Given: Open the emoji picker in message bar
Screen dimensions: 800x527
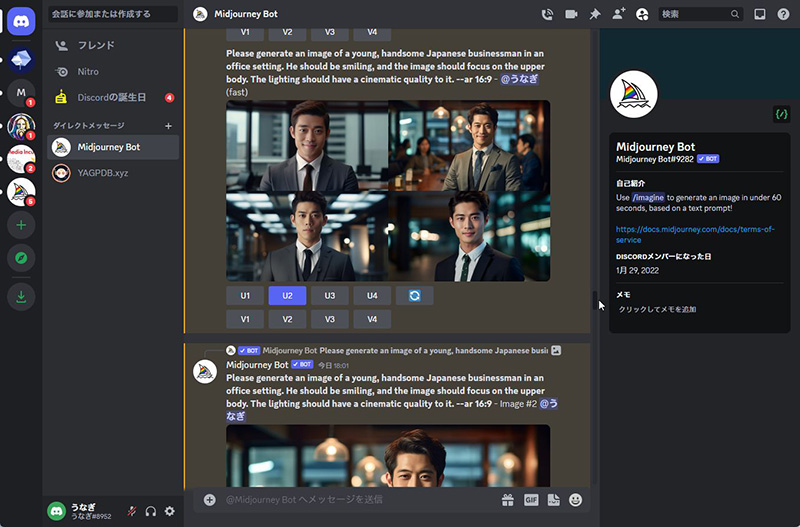Looking at the screenshot, I should coord(576,499).
